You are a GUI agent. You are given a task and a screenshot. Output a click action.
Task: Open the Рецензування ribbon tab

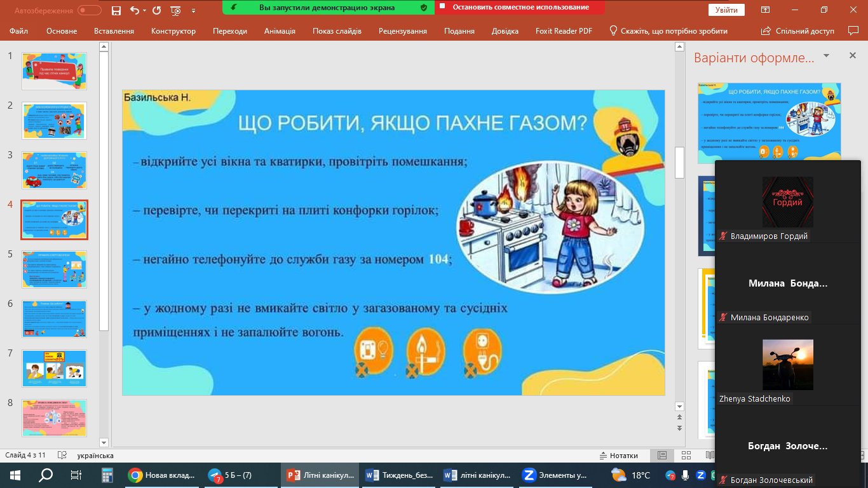pyautogui.click(x=403, y=31)
